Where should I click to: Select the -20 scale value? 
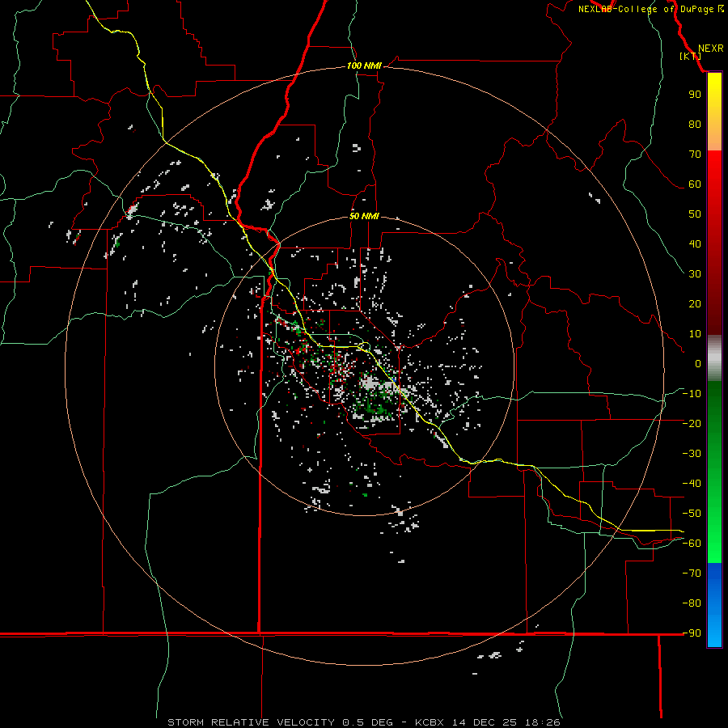pos(692,423)
